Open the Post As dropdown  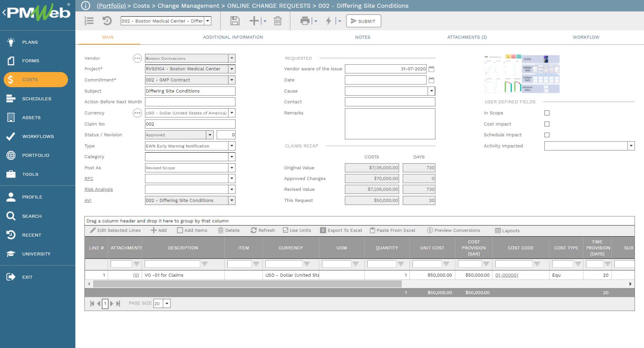pos(231,168)
